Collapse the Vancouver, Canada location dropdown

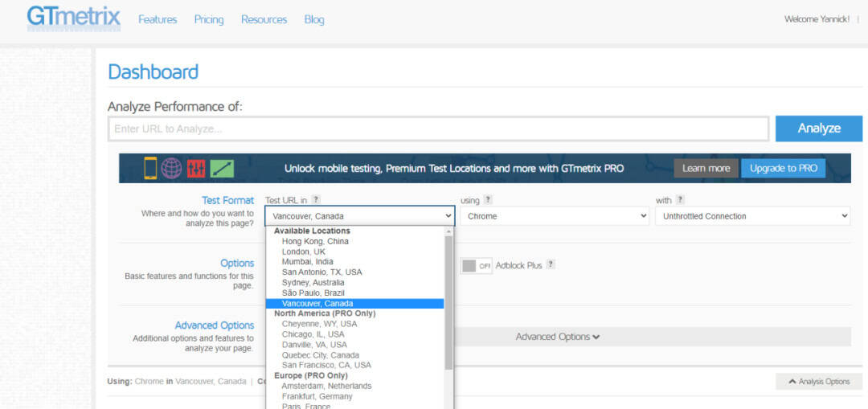pyautogui.click(x=360, y=216)
